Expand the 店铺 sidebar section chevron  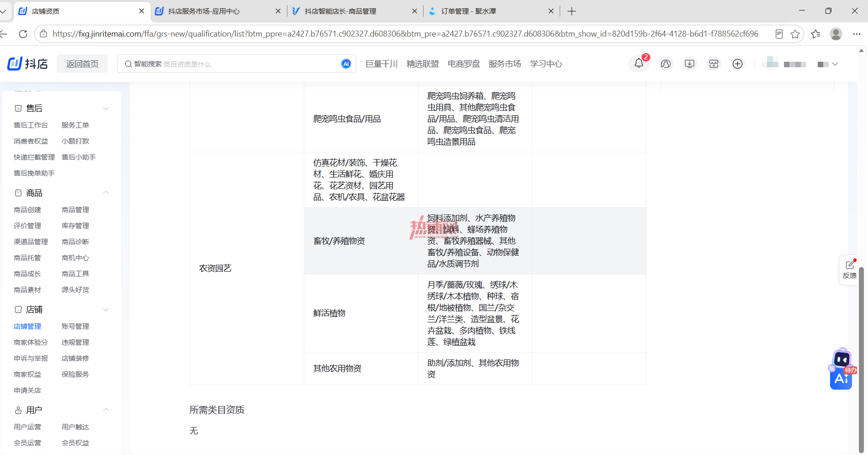(106, 310)
